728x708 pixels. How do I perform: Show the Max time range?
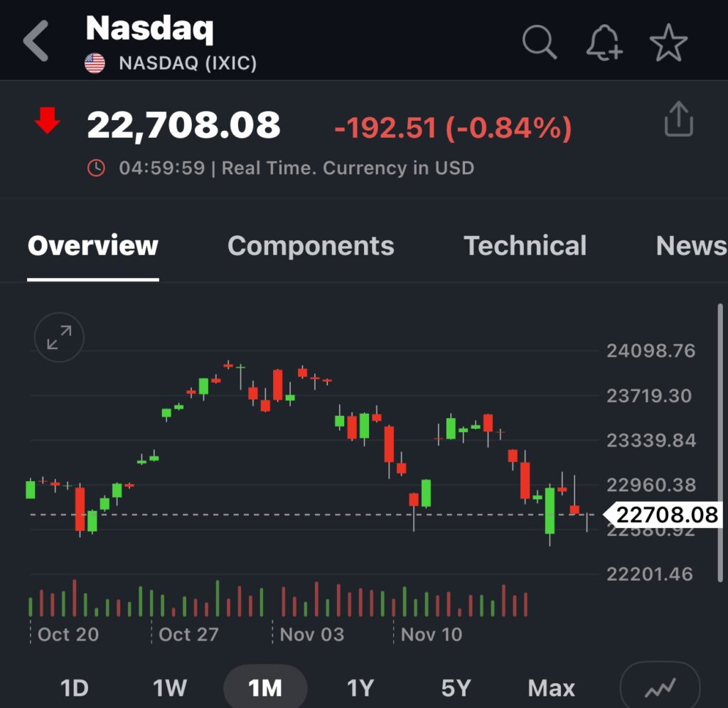[x=551, y=688]
